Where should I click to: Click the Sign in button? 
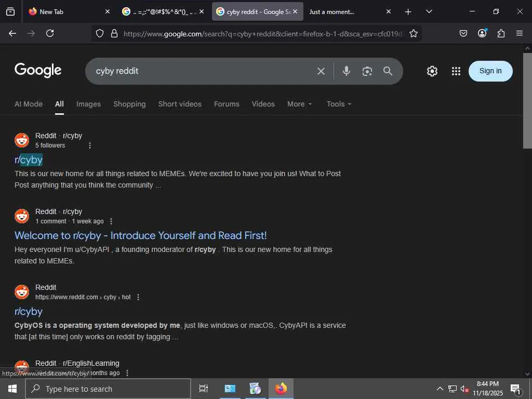[x=490, y=71]
